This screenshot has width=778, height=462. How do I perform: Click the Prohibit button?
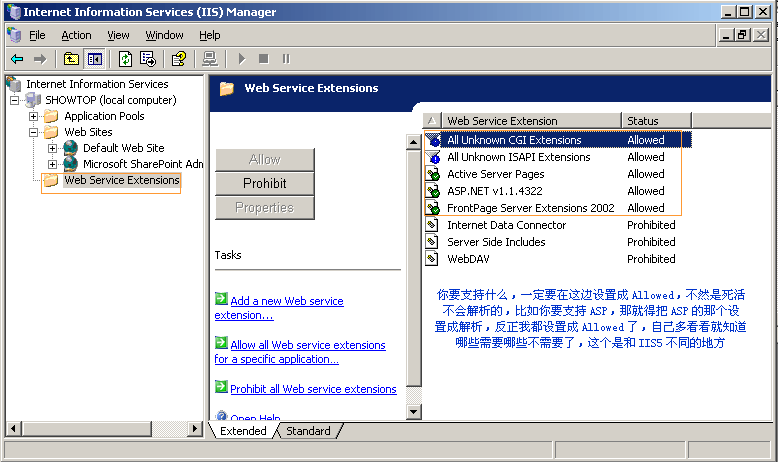(x=264, y=183)
